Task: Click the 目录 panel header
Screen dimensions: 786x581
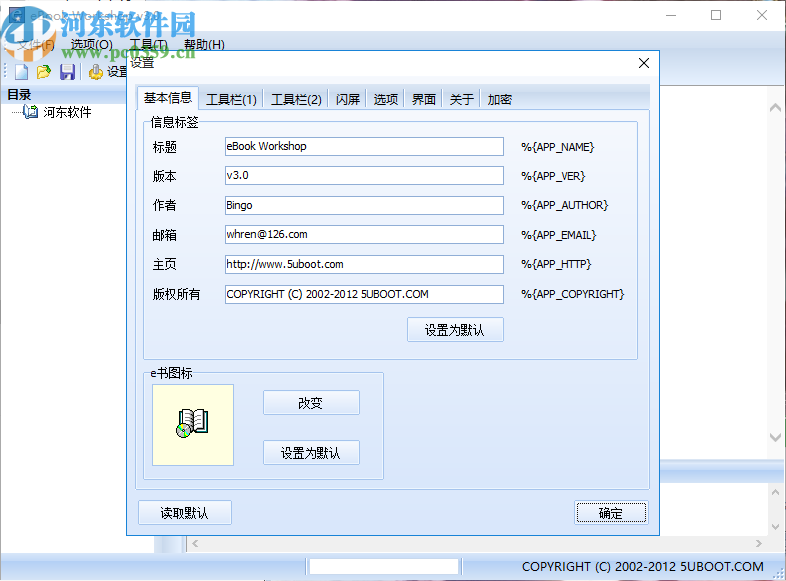Action: [63, 95]
